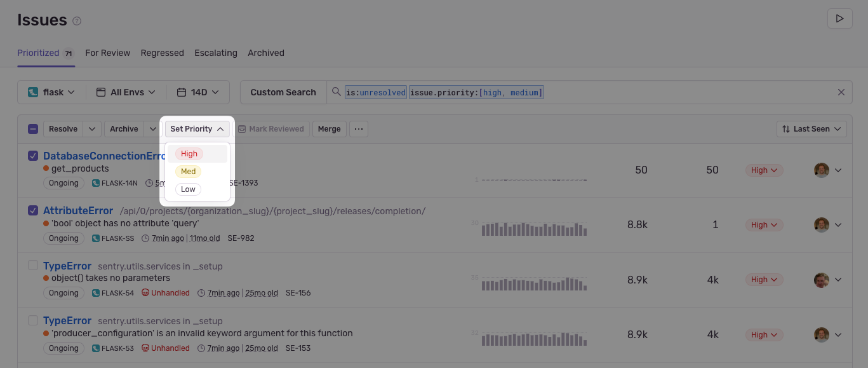Image resolution: width=868 pixels, height=368 pixels.
Task: Click the help icon beside Issues title
Action: click(x=77, y=21)
